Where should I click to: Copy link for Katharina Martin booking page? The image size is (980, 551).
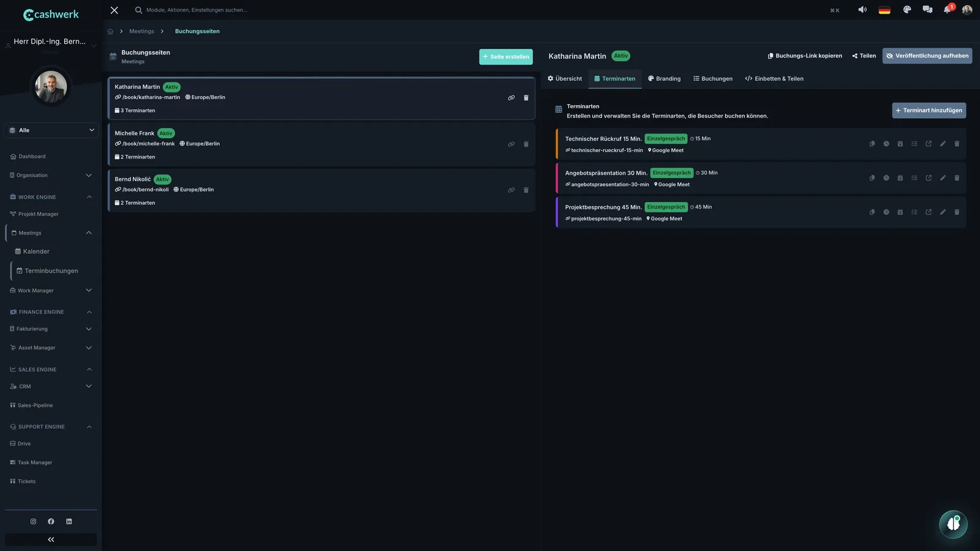pos(511,98)
